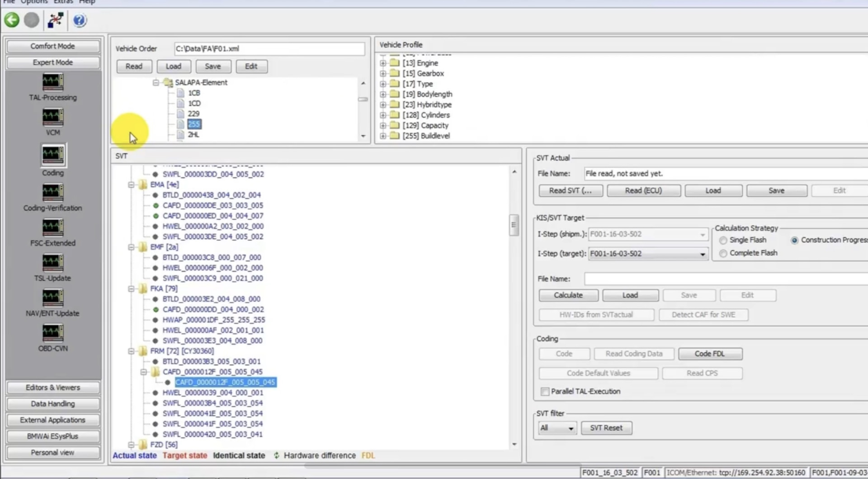
Task: Open the SVT filter All dropdown
Action: tap(557, 428)
